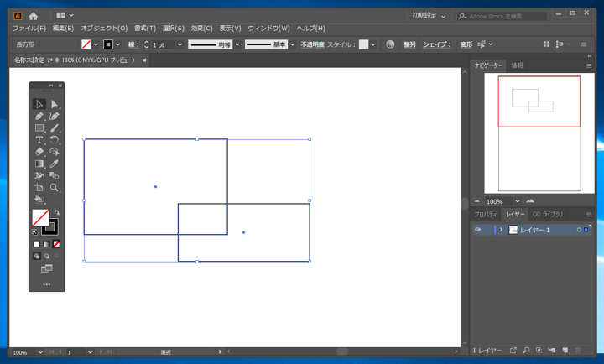This screenshot has height=364, width=604.
Task: Select the Direct Selection tool
Action: coord(55,105)
